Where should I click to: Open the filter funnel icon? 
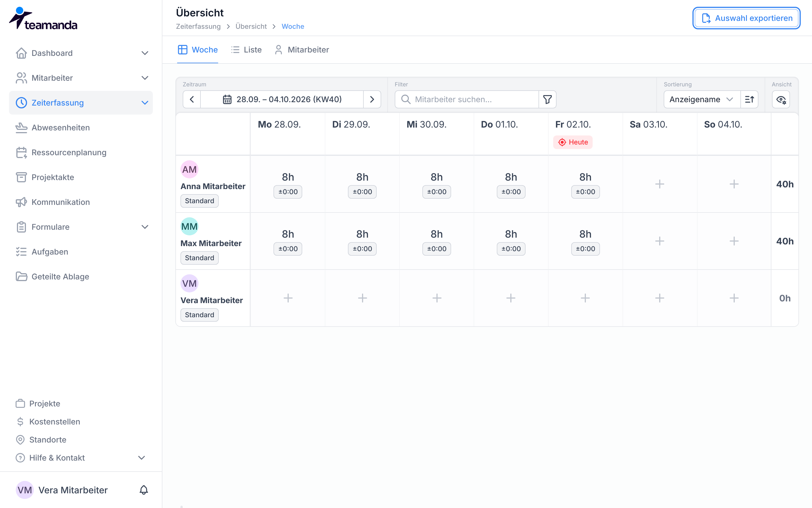[548, 99]
